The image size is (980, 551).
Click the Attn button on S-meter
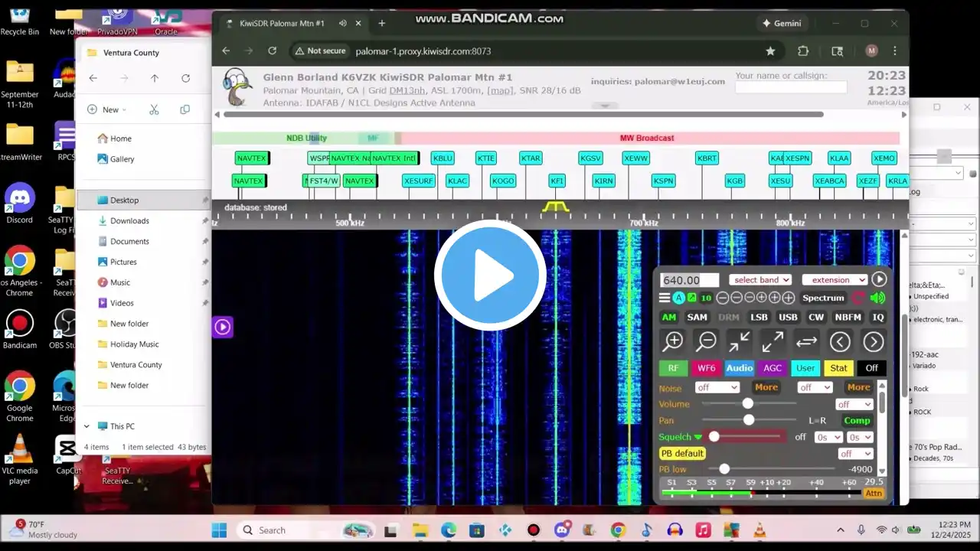[x=874, y=494]
